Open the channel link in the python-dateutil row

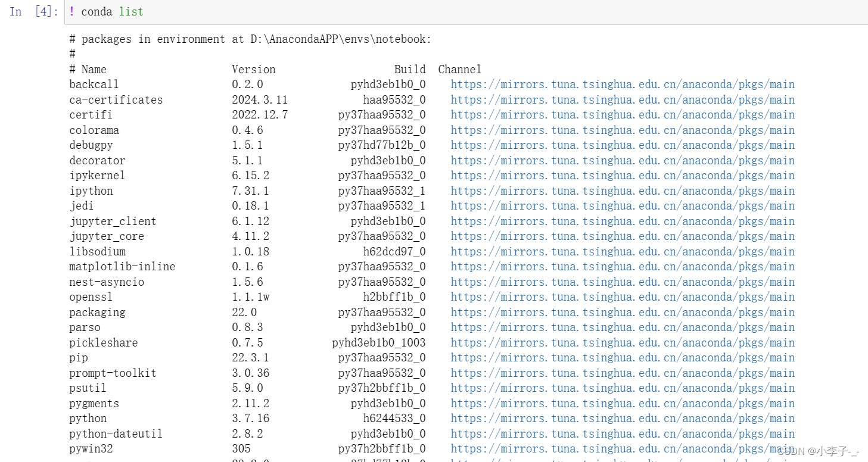pos(623,434)
